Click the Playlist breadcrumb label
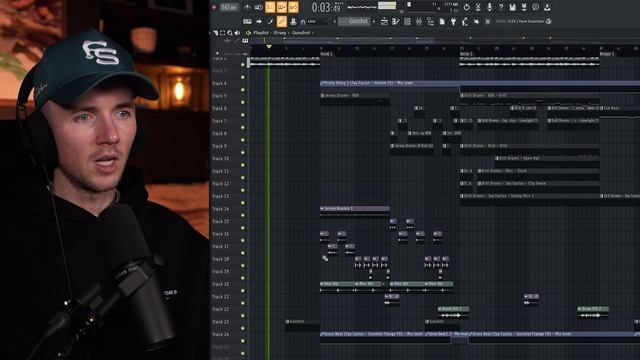The height and width of the screenshot is (360, 640). point(261,33)
